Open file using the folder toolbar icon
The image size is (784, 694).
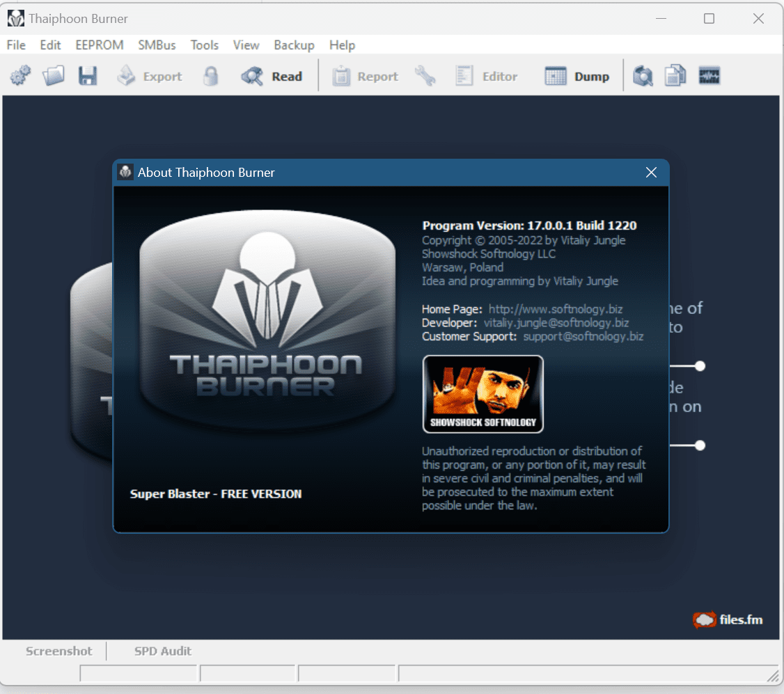(x=54, y=76)
